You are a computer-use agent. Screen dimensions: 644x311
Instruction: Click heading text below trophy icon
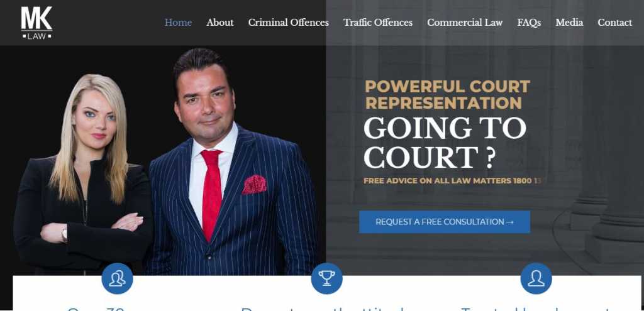click(326, 308)
